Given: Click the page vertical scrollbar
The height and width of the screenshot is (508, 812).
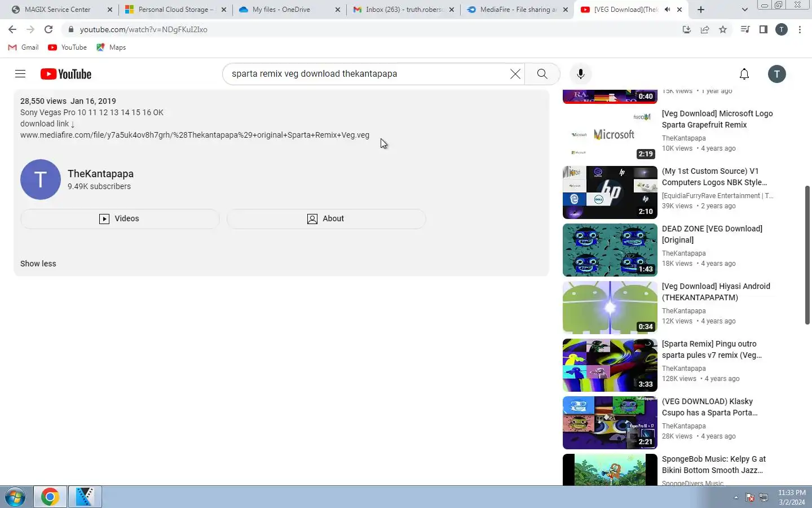Looking at the screenshot, I should tap(807, 254).
